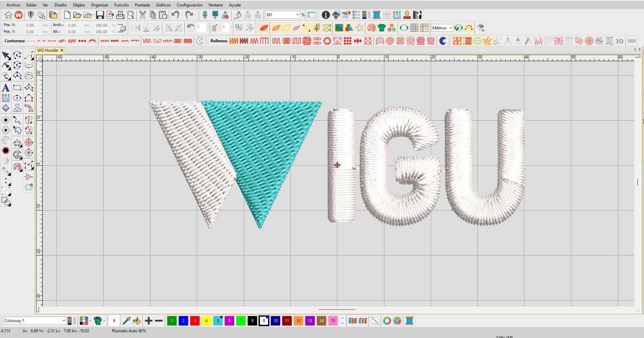Open the Puntada menu
The width and height of the screenshot is (644, 338).
click(x=142, y=5)
